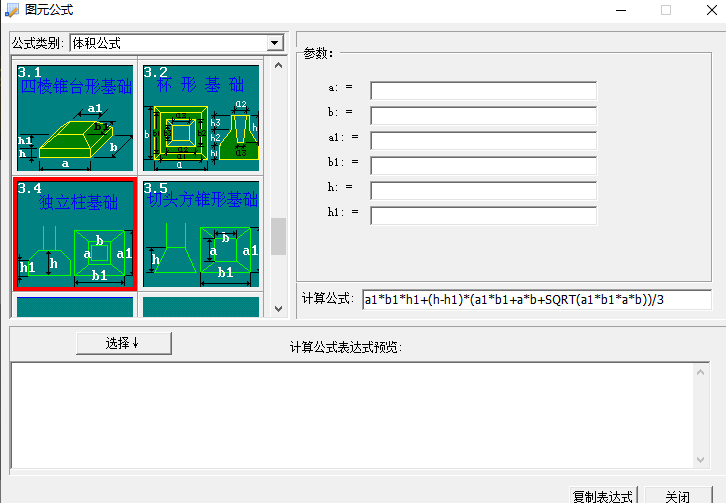Click the parameter h input field
The width and height of the screenshot is (726, 503).
pos(483,191)
